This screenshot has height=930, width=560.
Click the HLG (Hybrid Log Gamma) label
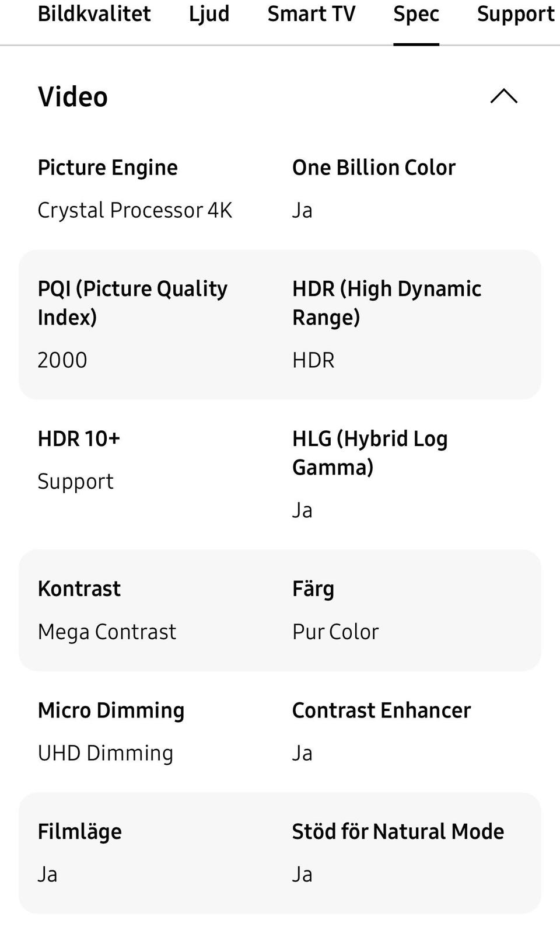(369, 452)
